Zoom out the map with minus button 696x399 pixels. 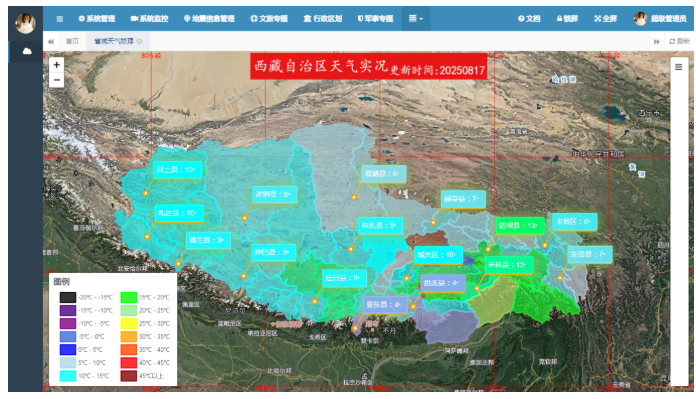coord(56,80)
